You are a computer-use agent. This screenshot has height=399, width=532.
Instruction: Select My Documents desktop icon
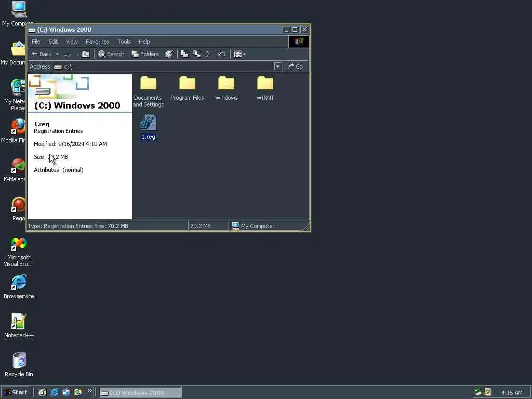pos(14,53)
